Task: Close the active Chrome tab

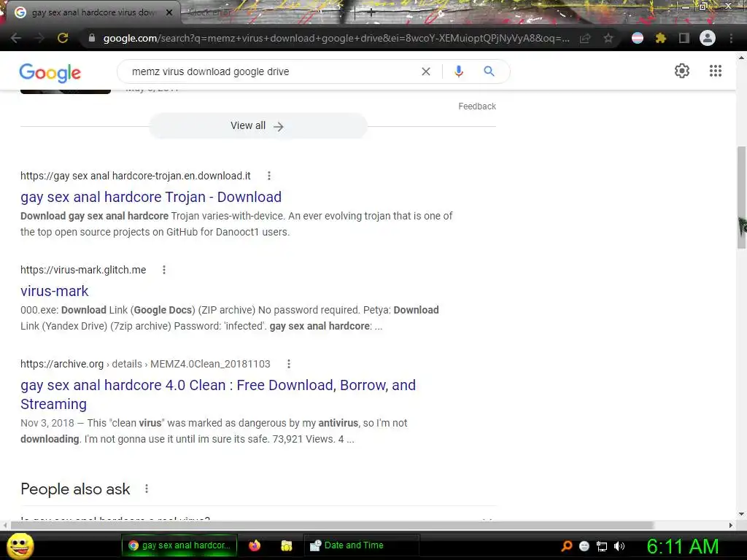Action: coord(169,12)
